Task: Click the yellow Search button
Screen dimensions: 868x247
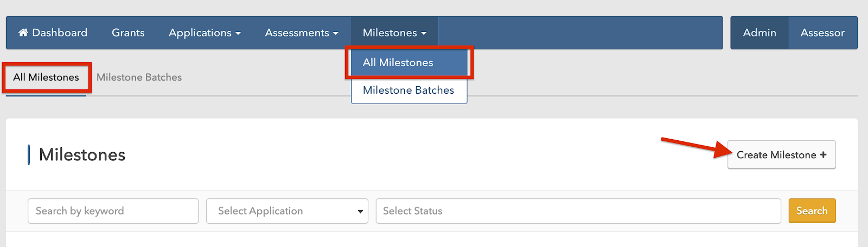Action: [812, 211]
